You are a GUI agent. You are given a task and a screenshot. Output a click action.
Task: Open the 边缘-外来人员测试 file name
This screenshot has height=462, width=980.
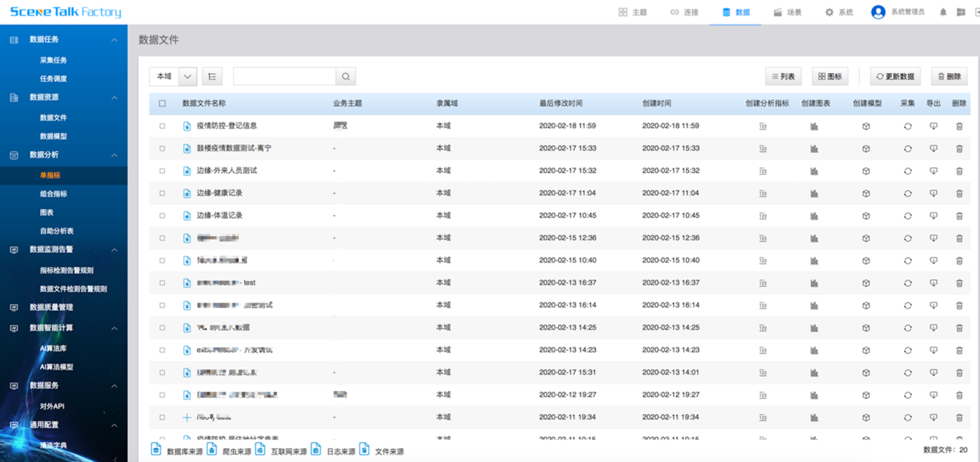click(227, 171)
